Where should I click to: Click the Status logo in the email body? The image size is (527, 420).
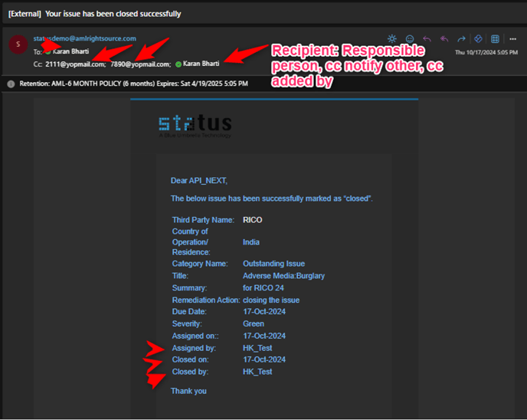coord(195,124)
